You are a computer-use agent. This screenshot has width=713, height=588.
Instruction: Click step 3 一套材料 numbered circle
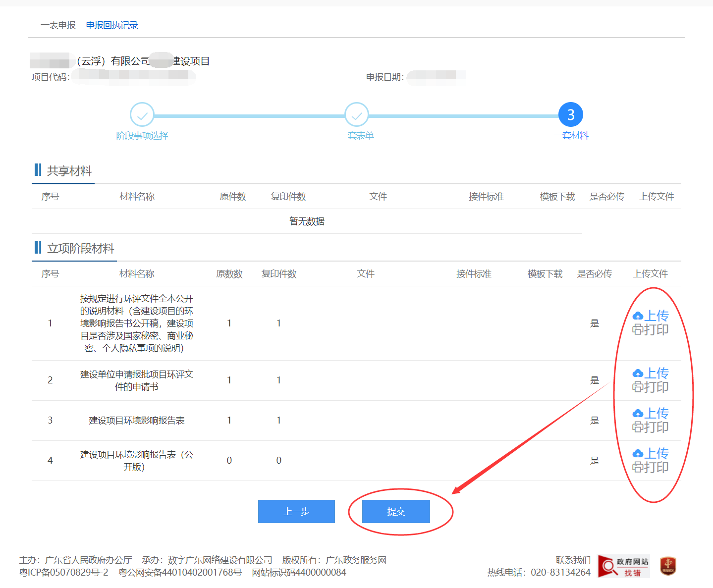point(571,115)
